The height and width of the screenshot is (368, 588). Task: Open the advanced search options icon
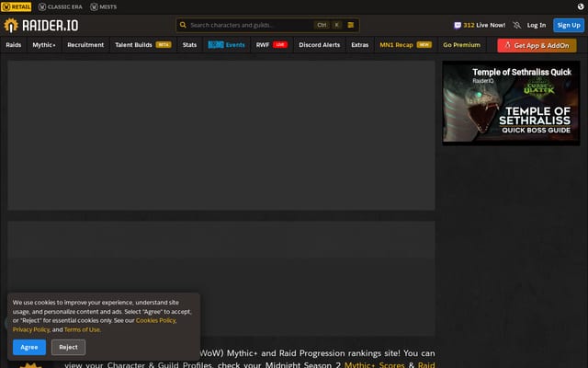click(x=351, y=25)
